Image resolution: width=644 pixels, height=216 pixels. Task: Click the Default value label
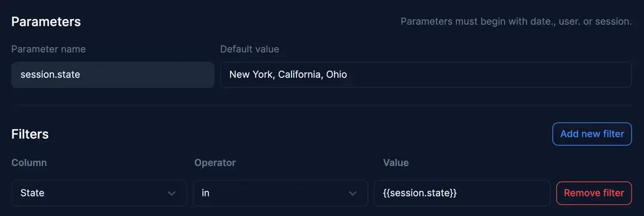click(x=250, y=49)
